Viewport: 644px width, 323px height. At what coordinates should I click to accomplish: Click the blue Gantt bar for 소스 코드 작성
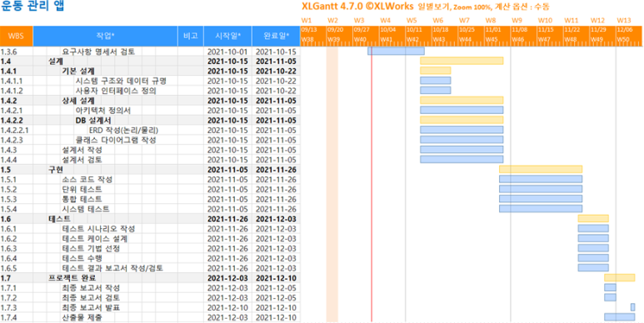tap(541, 179)
